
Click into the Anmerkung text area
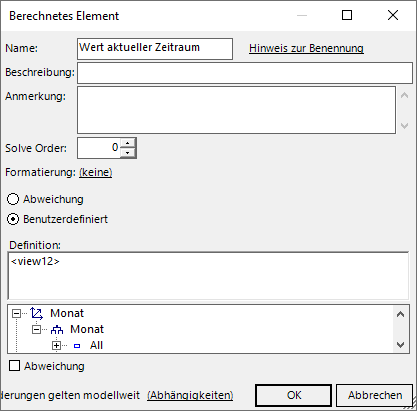[236, 110]
